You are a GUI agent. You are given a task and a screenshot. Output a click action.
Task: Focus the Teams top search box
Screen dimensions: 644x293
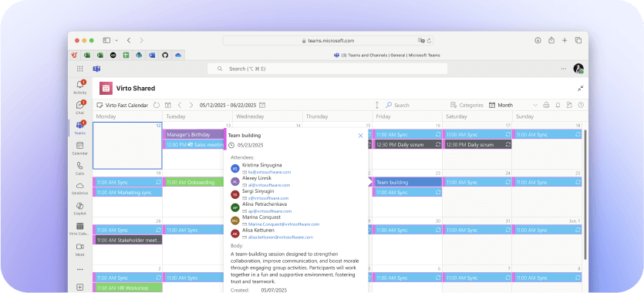(x=327, y=69)
